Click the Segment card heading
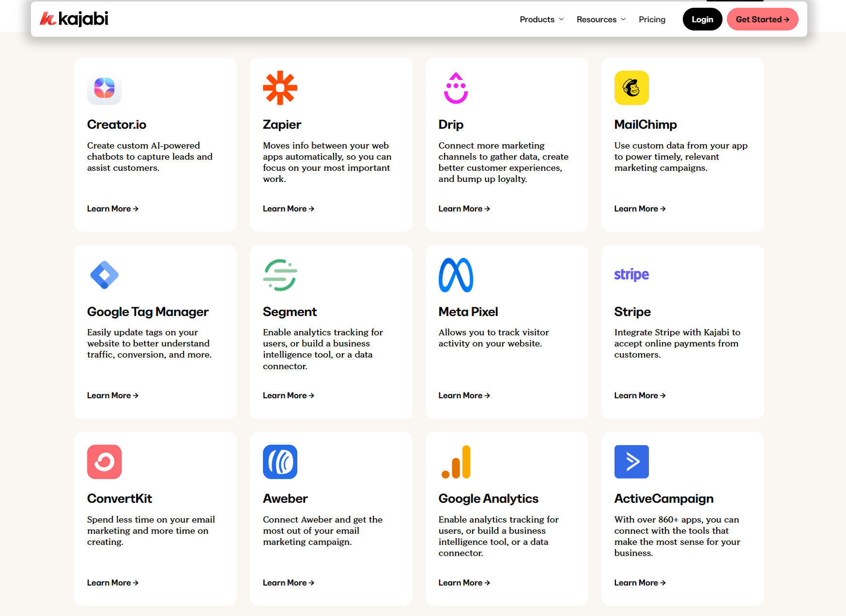Image resolution: width=846 pixels, height=616 pixels. 290,312
